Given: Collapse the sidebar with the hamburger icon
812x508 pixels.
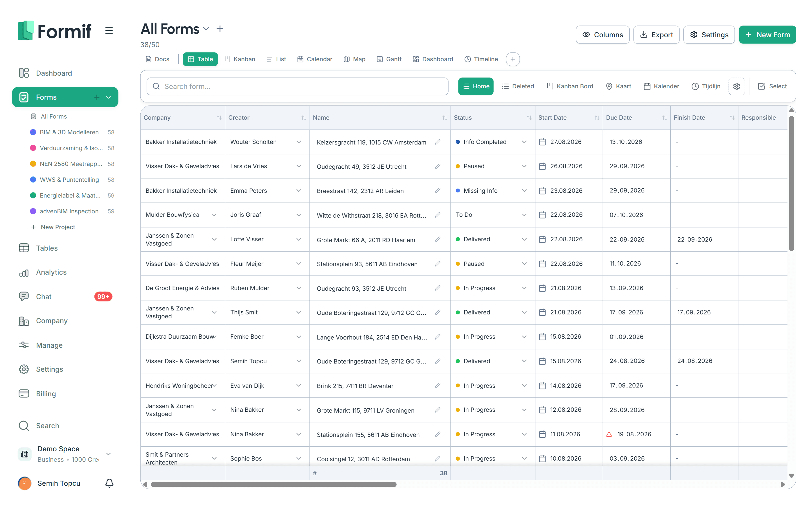Looking at the screenshot, I should click(x=109, y=30).
